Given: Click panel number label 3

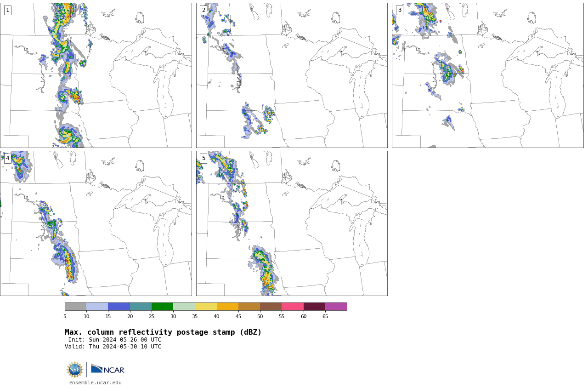Looking at the screenshot, I should (x=399, y=10).
